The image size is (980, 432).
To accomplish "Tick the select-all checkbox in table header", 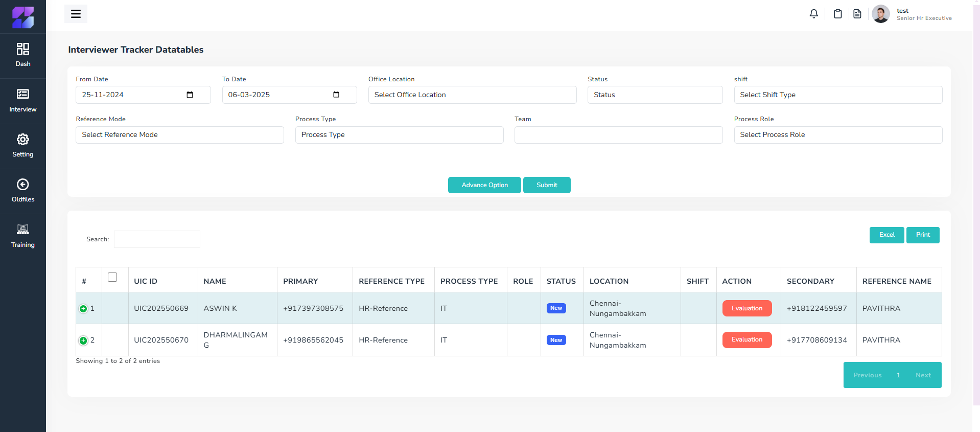I will (x=112, y=277).
